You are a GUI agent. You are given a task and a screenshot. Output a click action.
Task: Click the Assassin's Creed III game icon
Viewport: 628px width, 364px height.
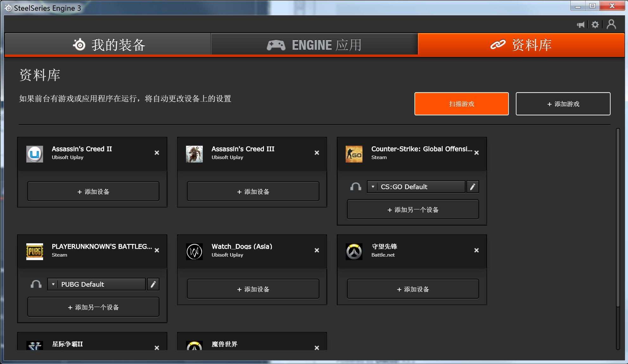[194, 154]
